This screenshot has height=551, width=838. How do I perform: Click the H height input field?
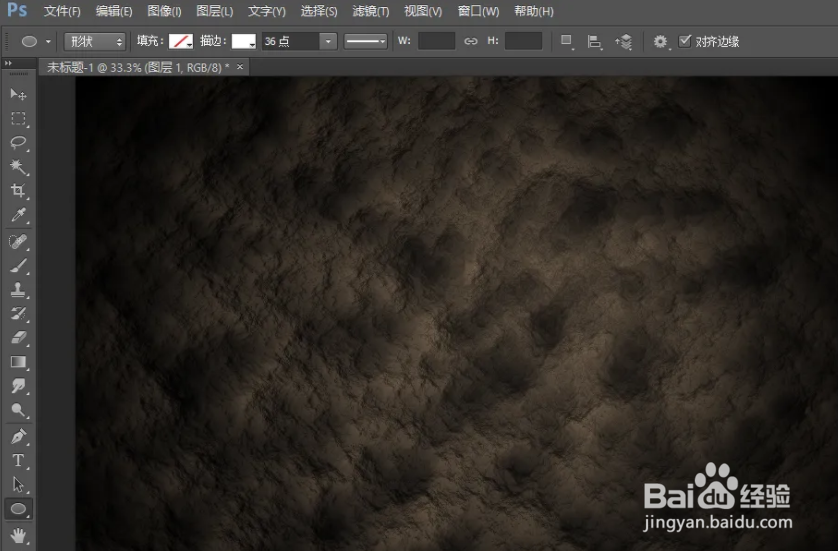[523, 41]
